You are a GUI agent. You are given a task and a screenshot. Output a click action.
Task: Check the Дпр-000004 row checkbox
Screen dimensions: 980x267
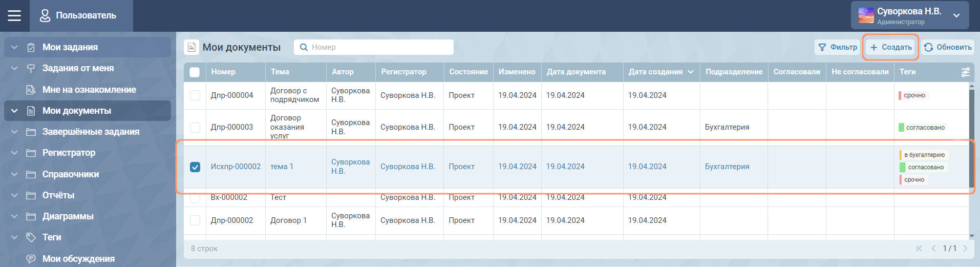pyautogui.click(x=195, y=95)
